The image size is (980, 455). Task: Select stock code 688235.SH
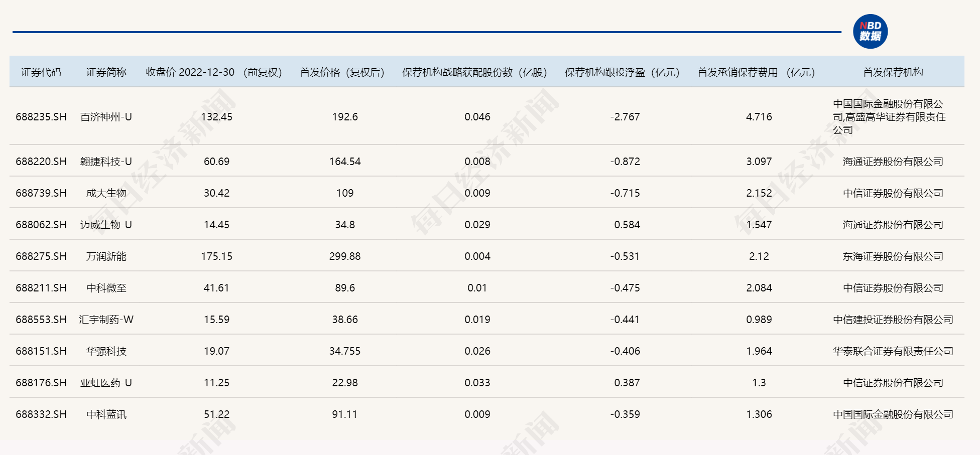point(41,117)
